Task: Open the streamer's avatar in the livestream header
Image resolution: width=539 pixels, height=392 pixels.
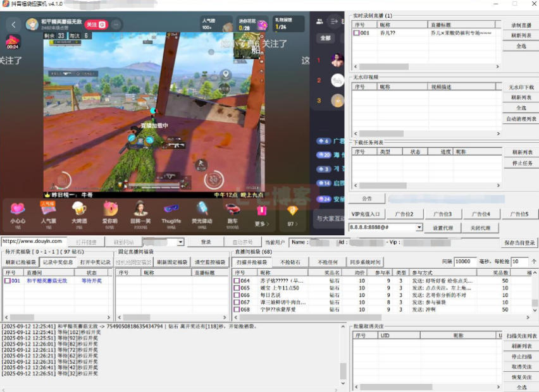Action: 32,25
